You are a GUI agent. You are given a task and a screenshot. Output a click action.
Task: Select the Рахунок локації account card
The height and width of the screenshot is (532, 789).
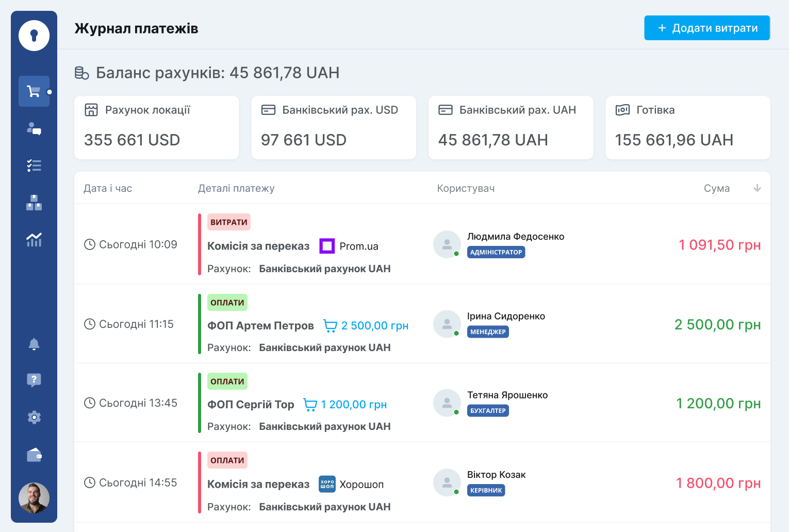[156, 127]
